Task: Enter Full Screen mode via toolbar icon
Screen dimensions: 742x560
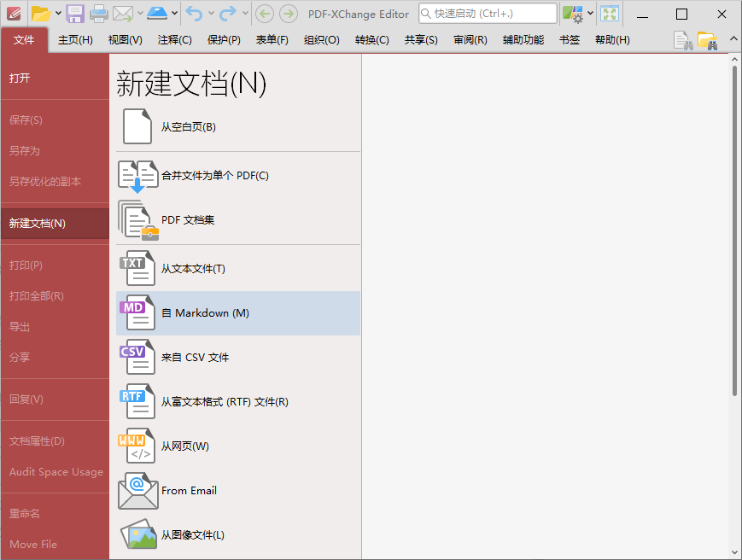Action: coord(609,14)
